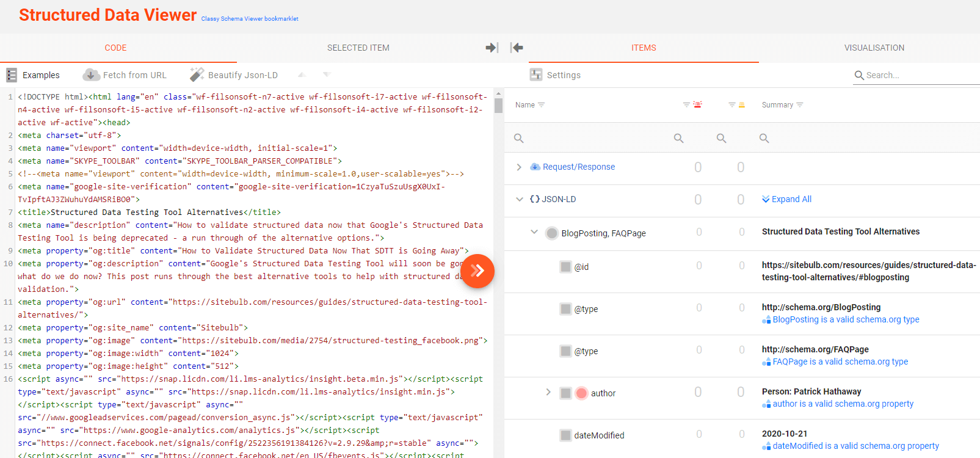
Task: Click the Name column filter icon
Action: point(541,105)
